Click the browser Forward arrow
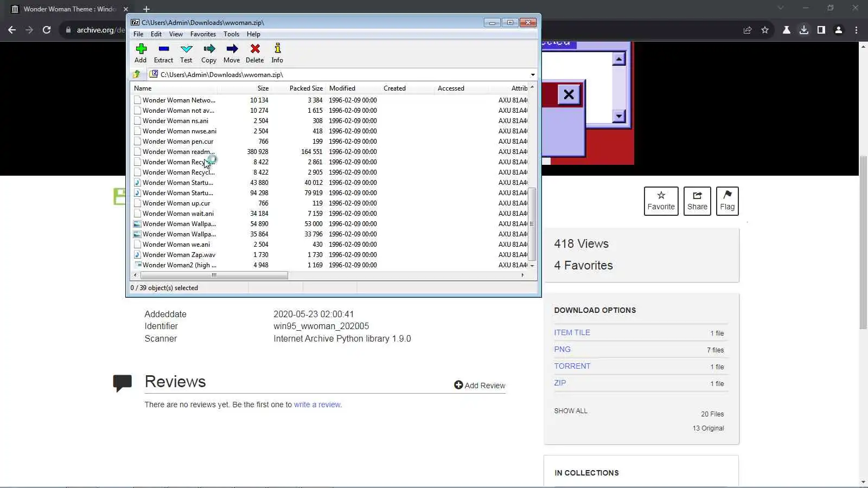This screenshot has height=488, width=868. 29,30
